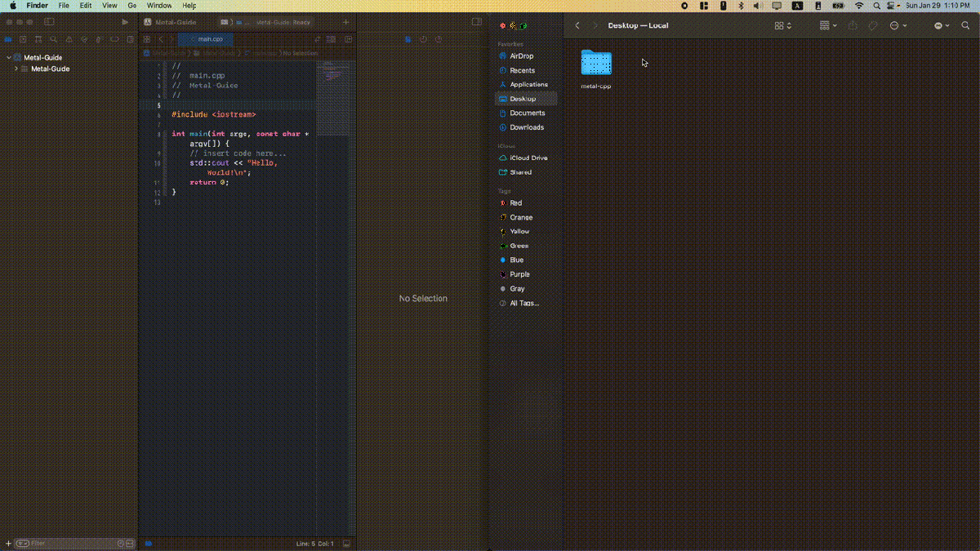Click the Edit Tags icon in Finder toolbar

click(873, 26)
